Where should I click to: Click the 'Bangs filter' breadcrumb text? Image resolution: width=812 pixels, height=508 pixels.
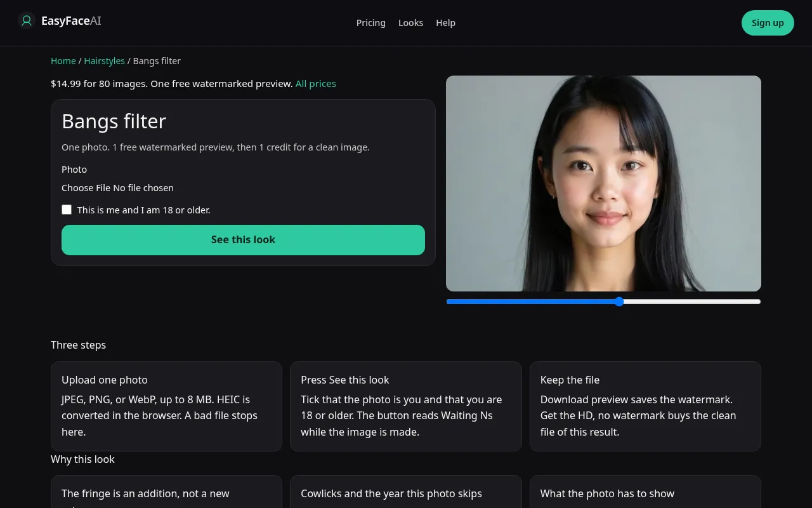coord(157,61)
